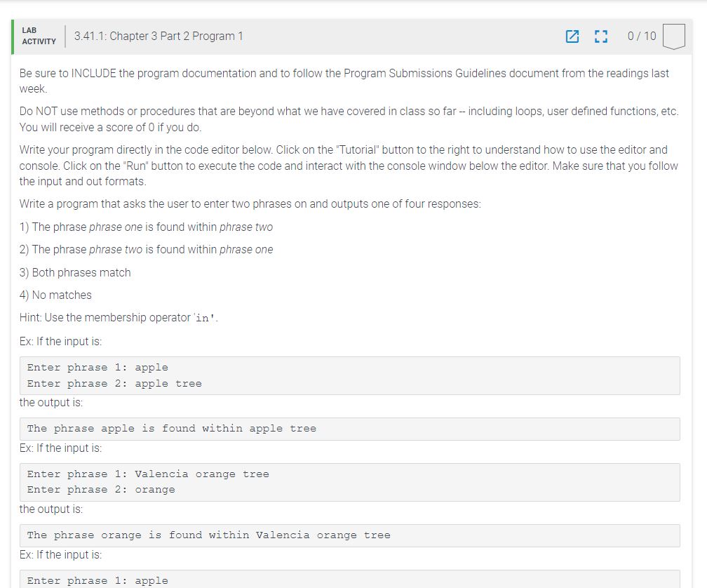
Task: Click the Valencia orange tree output box
Action: click(349, 535)
